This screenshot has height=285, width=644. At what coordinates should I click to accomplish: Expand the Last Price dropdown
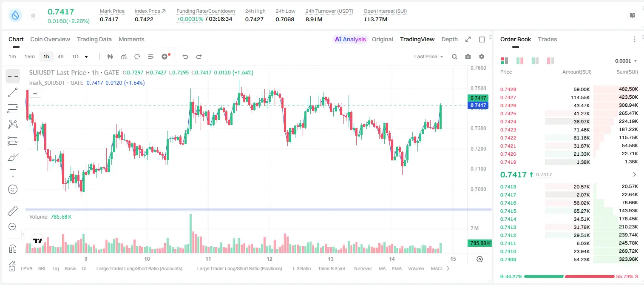click(x=428, y=57)
